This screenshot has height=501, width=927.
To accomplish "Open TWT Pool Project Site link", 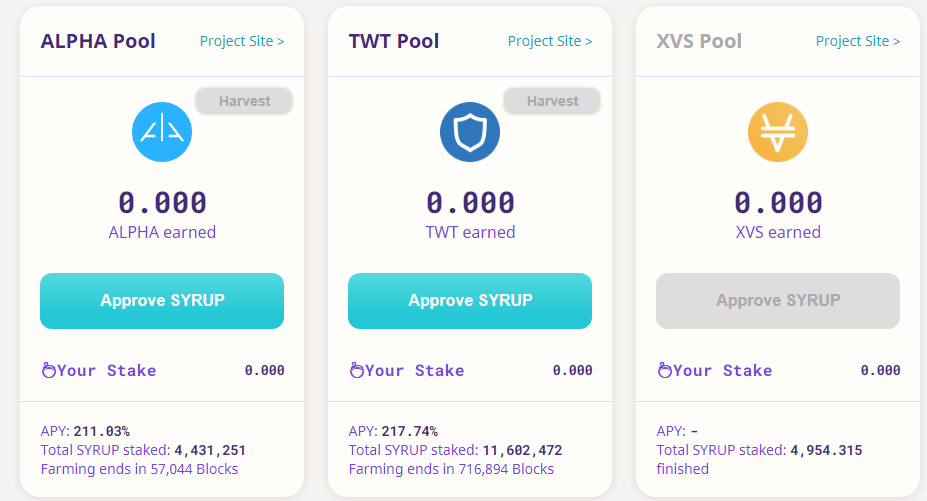I will 550,41.
